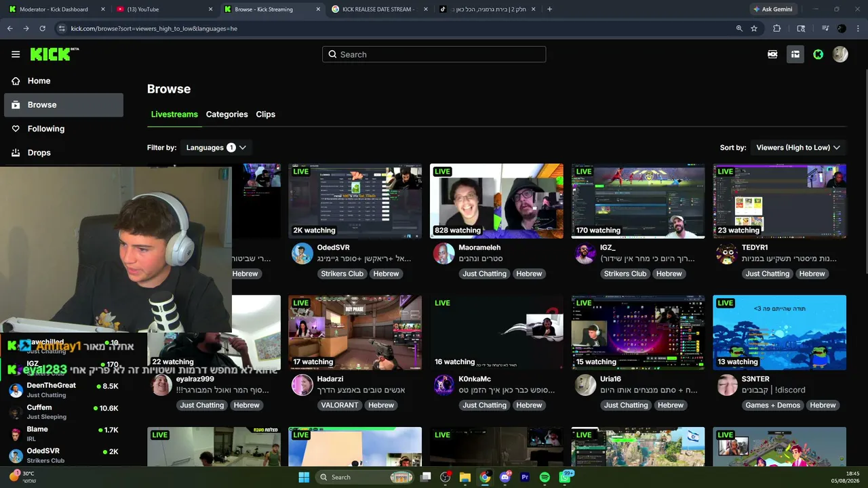
Task: Open Hadarzi VALORANT stream thumbnail
Action: pyautogui.click(x=355, y=332)
